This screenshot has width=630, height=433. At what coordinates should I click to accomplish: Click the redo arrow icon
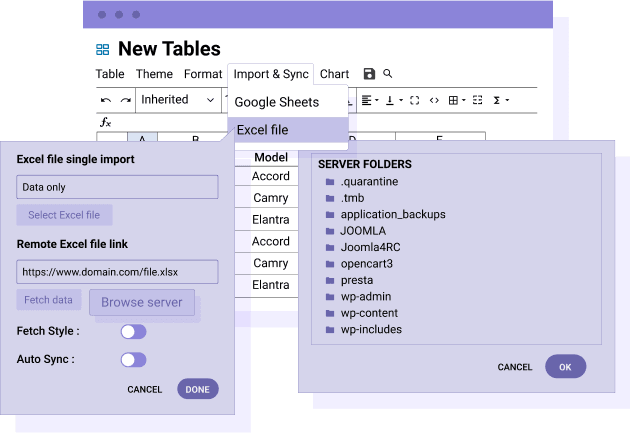pyautogui.click(x=126, y=100)
